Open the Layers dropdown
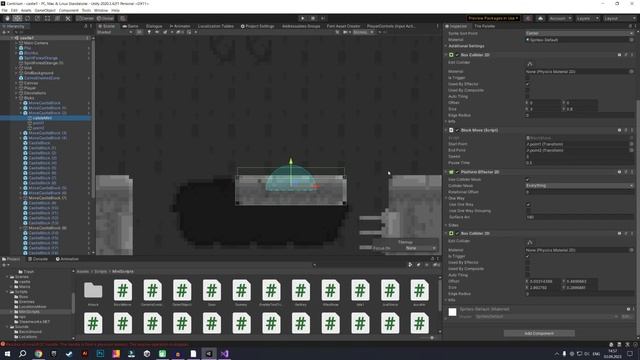Image resolution: width=640 pixels, height=360 pixels. tap(588, 18)
